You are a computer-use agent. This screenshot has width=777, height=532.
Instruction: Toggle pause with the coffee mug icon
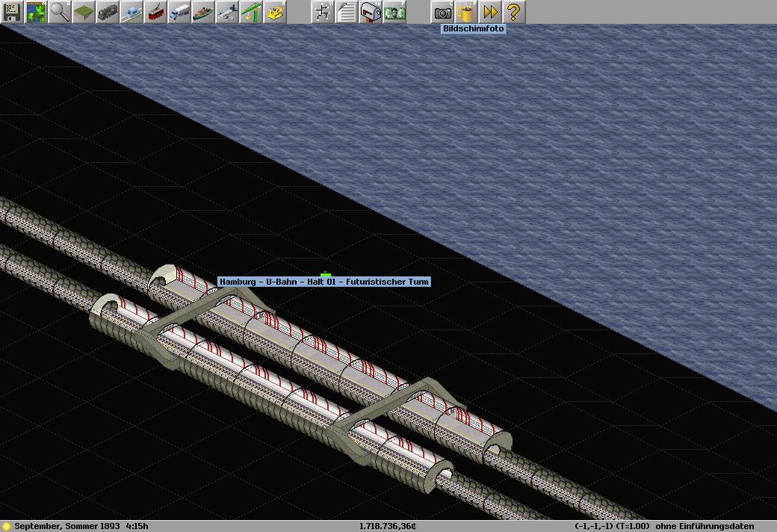click(x=466, y=12)
